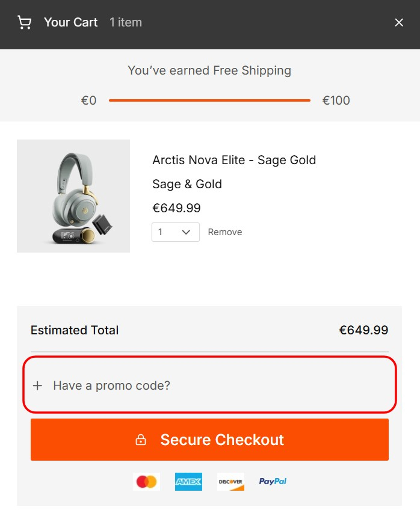
Task: Click the X to close the cart
Action: tap(399, 22)
